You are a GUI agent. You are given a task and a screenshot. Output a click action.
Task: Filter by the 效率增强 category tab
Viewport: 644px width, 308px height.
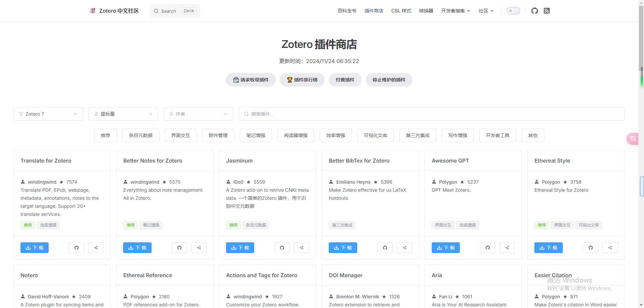pos(336,135)
